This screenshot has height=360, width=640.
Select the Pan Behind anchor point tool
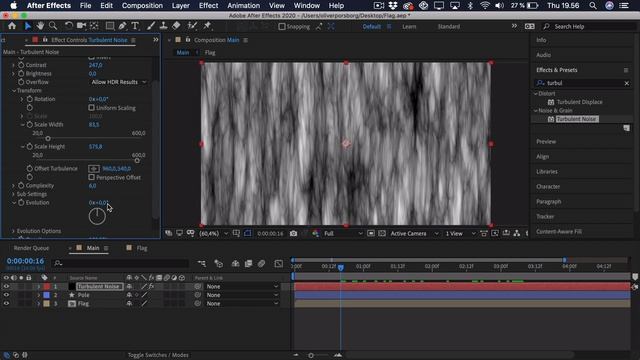pos(94,26)
